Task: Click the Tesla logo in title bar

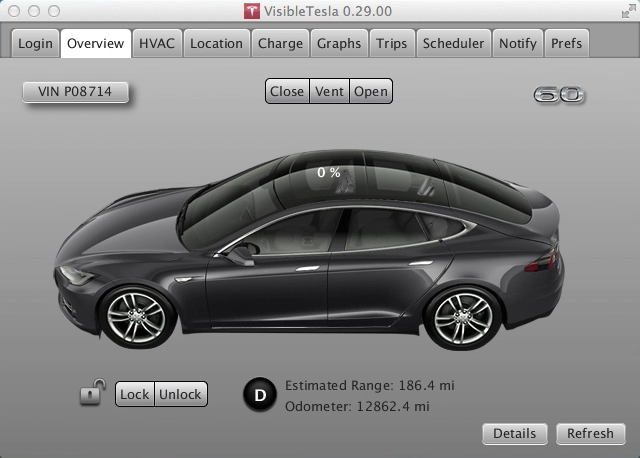Action: pos(252,11)
